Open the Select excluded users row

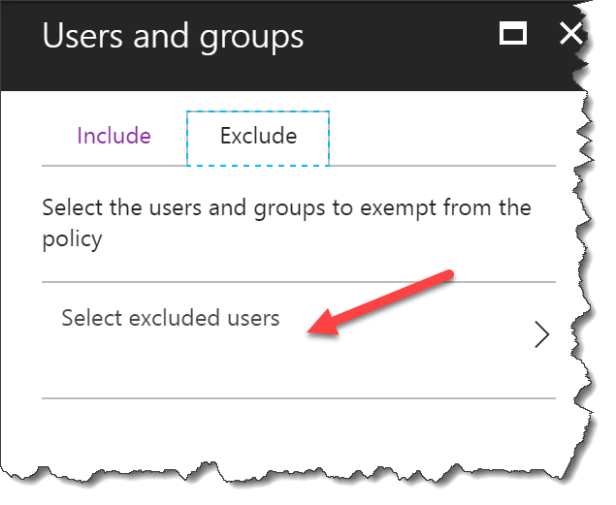(299, 340)
